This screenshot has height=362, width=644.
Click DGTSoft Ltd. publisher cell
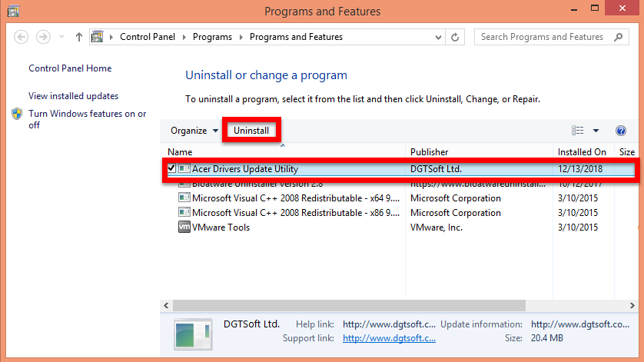[x=436, y=169]
